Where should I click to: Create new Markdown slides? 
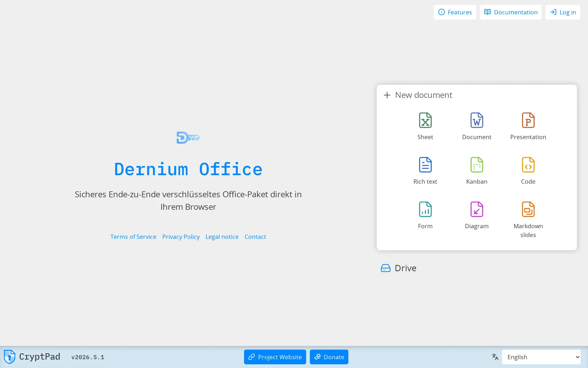(528, 220)
